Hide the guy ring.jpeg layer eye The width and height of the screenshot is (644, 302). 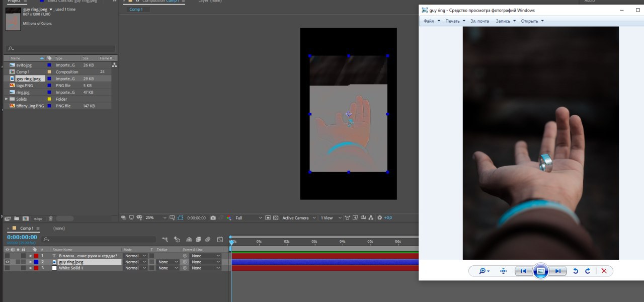pos(7,262)
